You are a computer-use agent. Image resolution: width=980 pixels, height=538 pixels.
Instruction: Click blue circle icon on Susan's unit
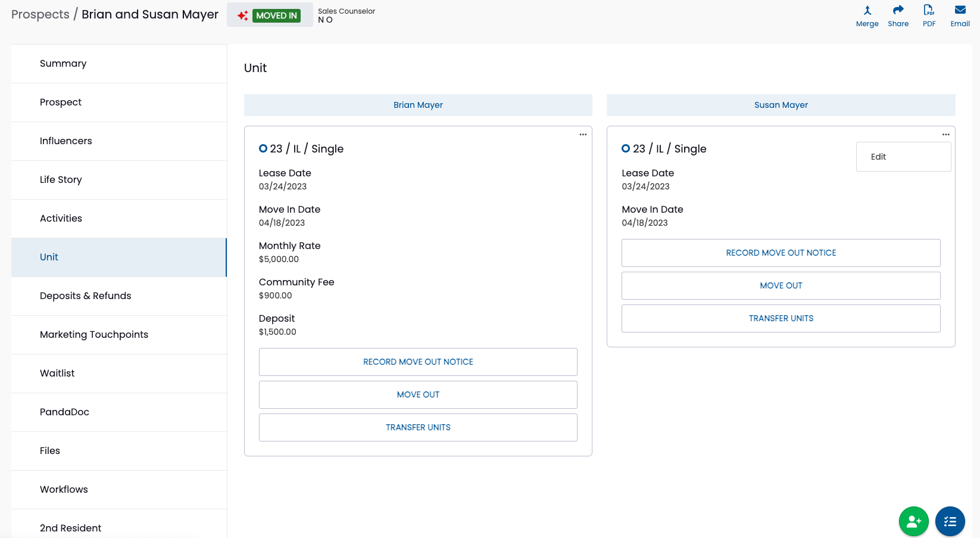click(626, 148)
